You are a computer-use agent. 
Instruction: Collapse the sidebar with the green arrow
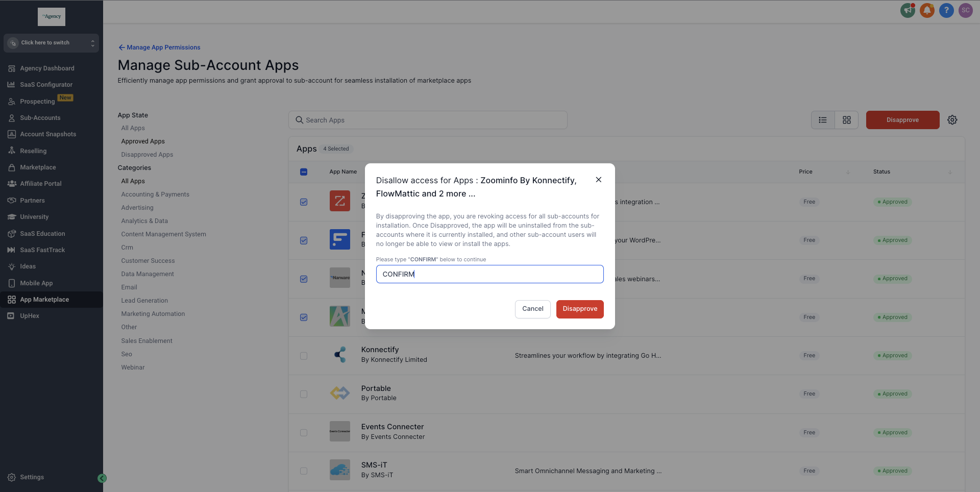coord(102,478)
